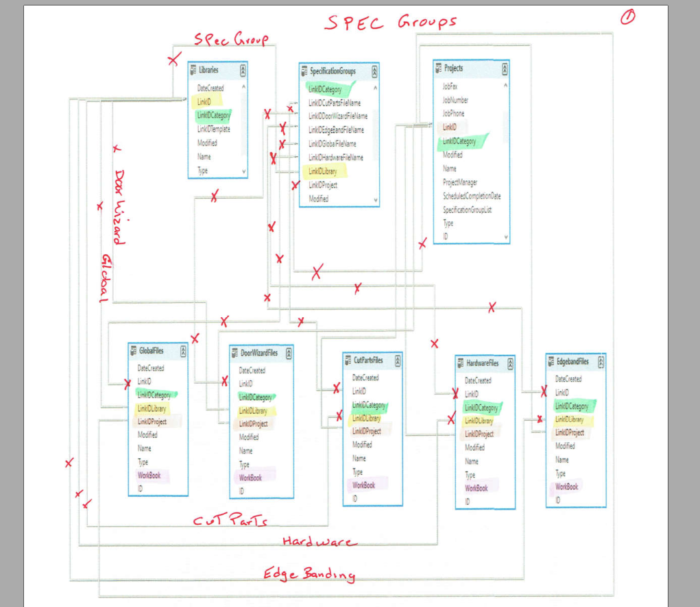Click scroll up arrow in Projects table
Image resolution: width=700 pixels, height=607 pixels.
coord(505,85)
